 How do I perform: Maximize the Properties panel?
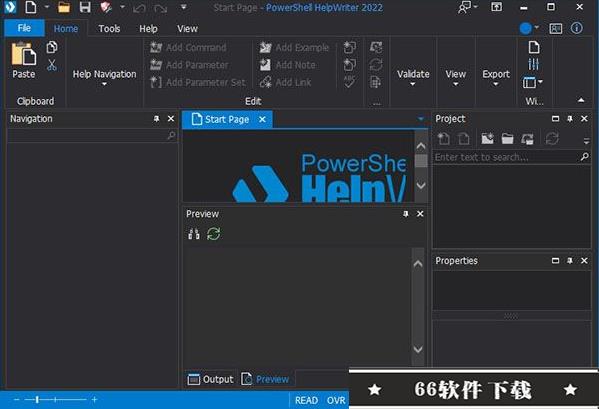(555, 260)
